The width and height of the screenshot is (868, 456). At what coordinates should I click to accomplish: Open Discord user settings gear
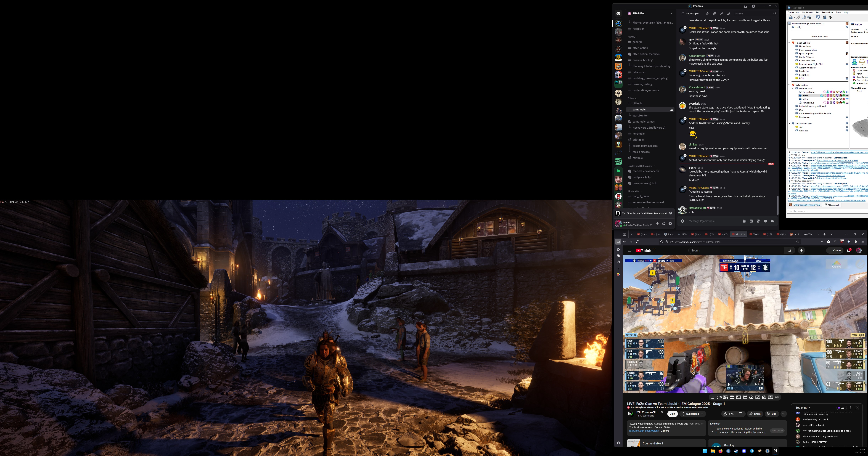point(670,223)
